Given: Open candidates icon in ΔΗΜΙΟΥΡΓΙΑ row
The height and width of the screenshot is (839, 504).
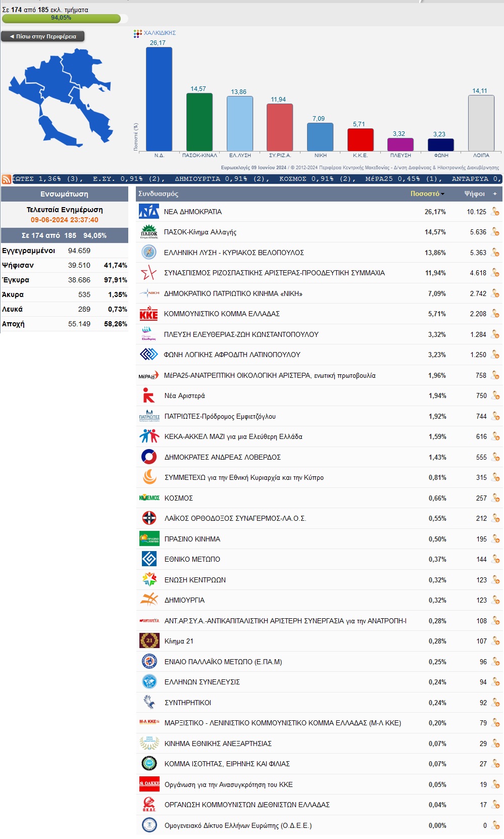Looking at the screenshot, I should tap(495, 600).
